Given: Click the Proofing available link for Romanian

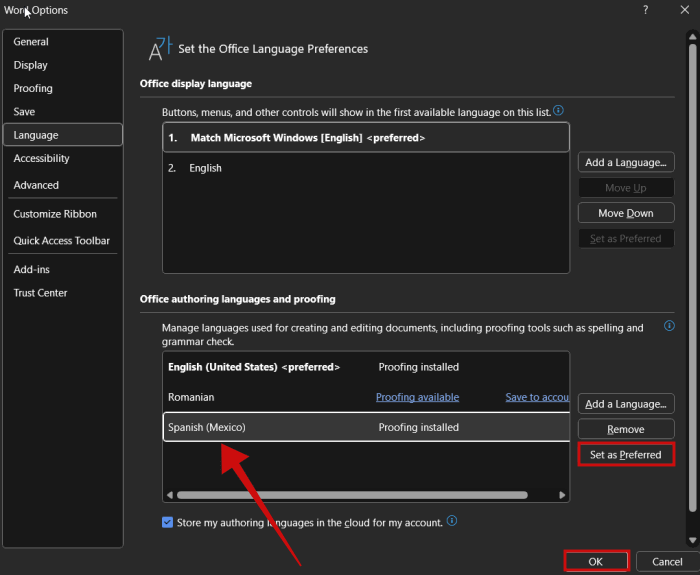Looking at the screenshot, I should [x=417, y=397].
